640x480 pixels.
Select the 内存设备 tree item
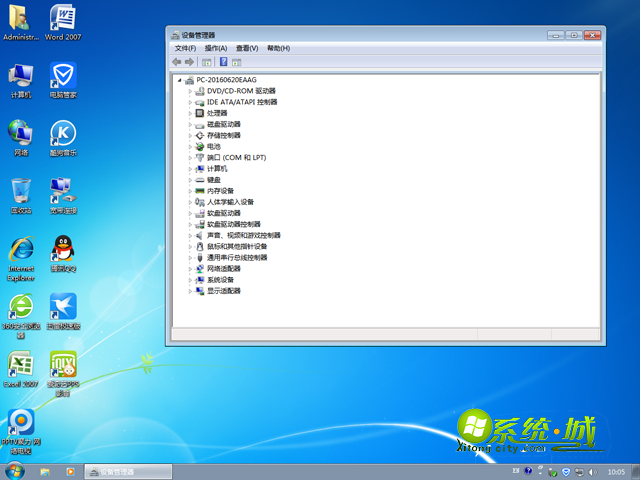point(220,191)
